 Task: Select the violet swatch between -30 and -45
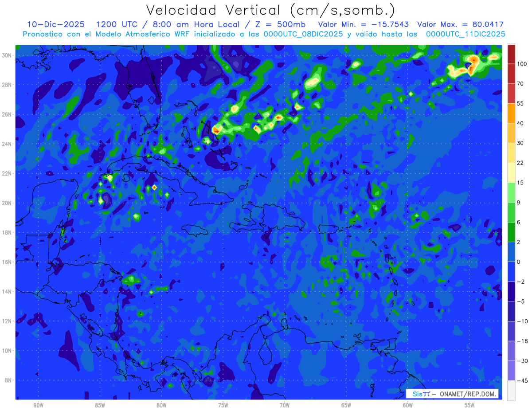tap(511, 371)
